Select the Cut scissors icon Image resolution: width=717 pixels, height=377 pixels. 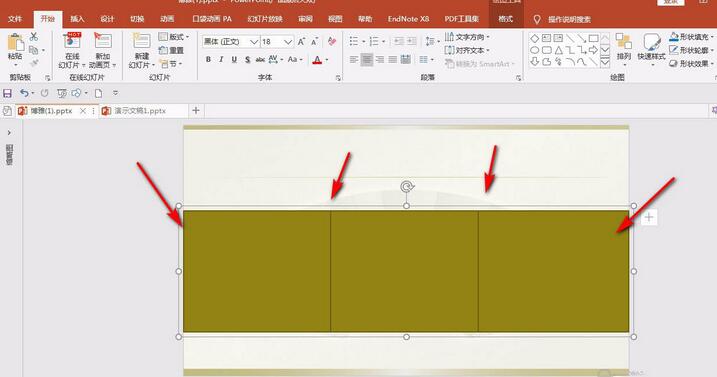[x=34, y=37]
